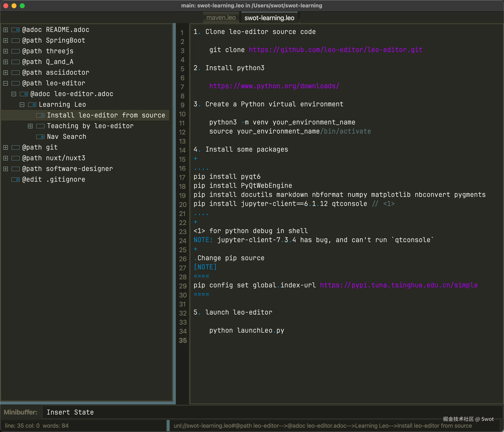Click the node icon of Learning Leo
The height and width of the screenshot is (432, 504).
click(32, 105)
